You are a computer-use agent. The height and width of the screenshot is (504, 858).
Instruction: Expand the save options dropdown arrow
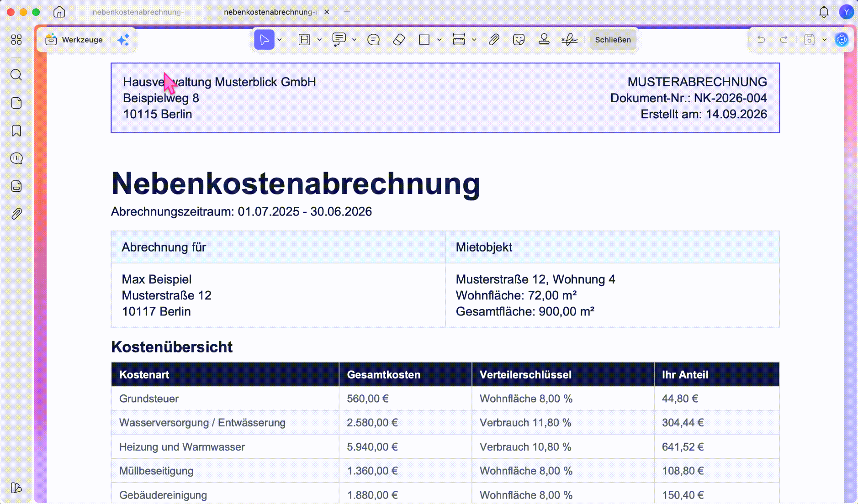click(x=825, y=40)
